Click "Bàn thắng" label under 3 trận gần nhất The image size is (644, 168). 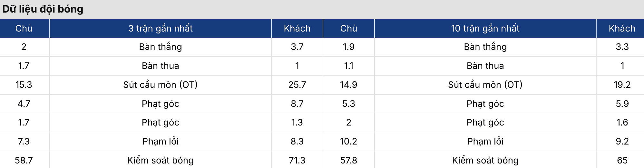pos(161,47)
